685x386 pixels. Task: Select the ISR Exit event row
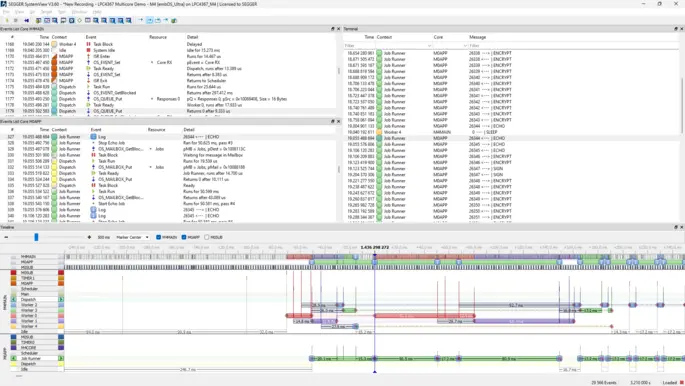click(x=168, y=81)
